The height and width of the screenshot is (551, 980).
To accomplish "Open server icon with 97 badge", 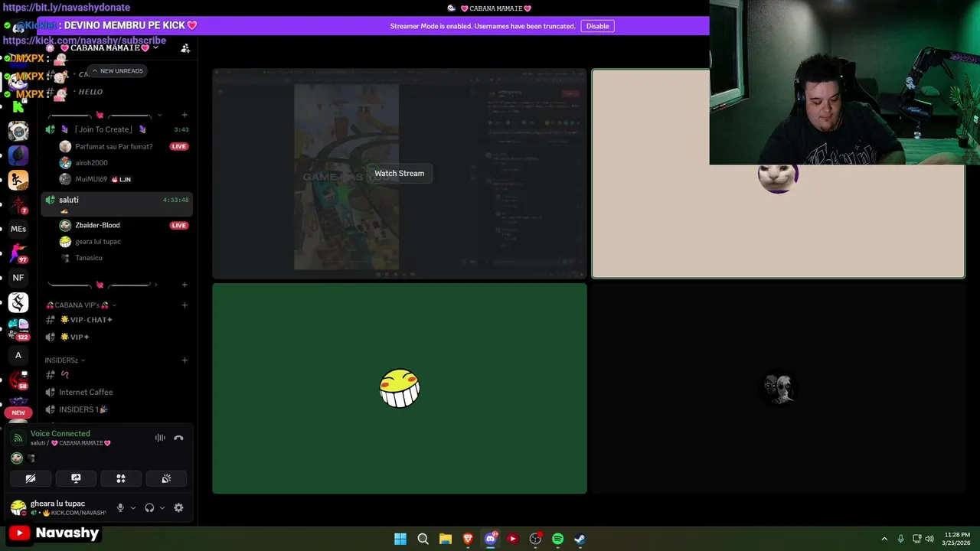I will point(18,253).
